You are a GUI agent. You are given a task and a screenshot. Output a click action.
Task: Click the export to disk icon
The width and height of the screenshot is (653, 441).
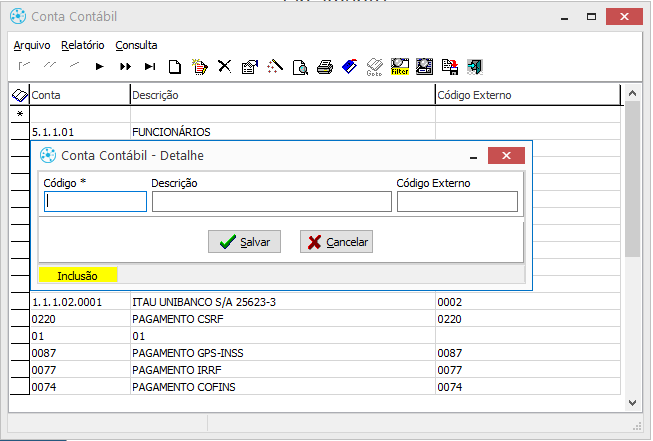coord(450,67)
